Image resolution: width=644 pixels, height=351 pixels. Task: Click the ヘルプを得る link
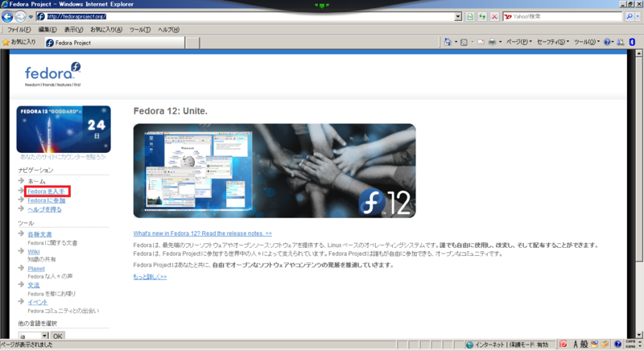coord(44,209)
